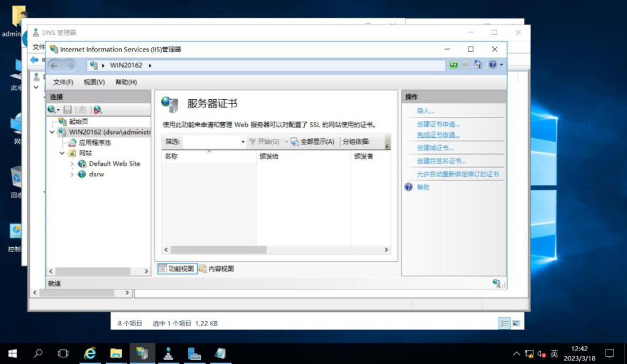The width and height of the screenshot is (627, 364).
Task: Click the IIS forward navigation arrow
Action: (x=70, y=65)
